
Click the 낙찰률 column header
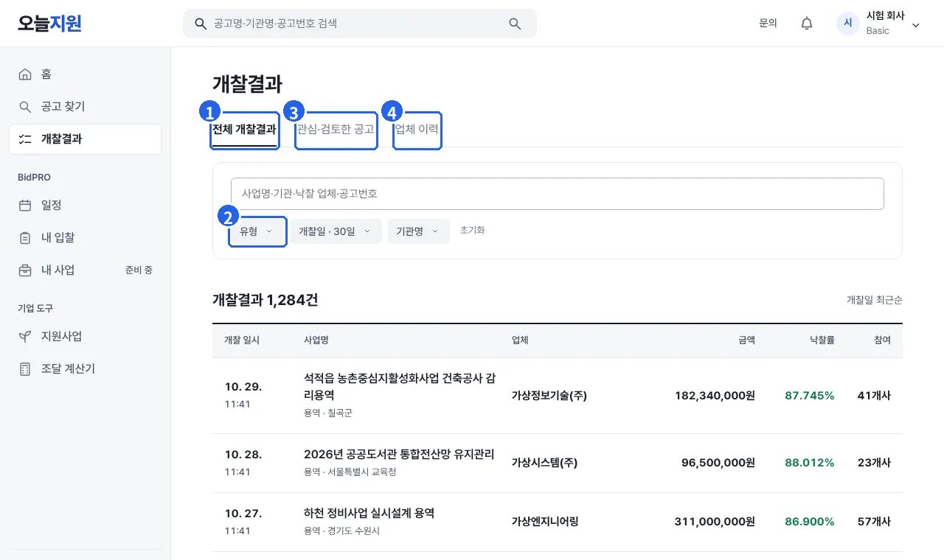(821, 340)
